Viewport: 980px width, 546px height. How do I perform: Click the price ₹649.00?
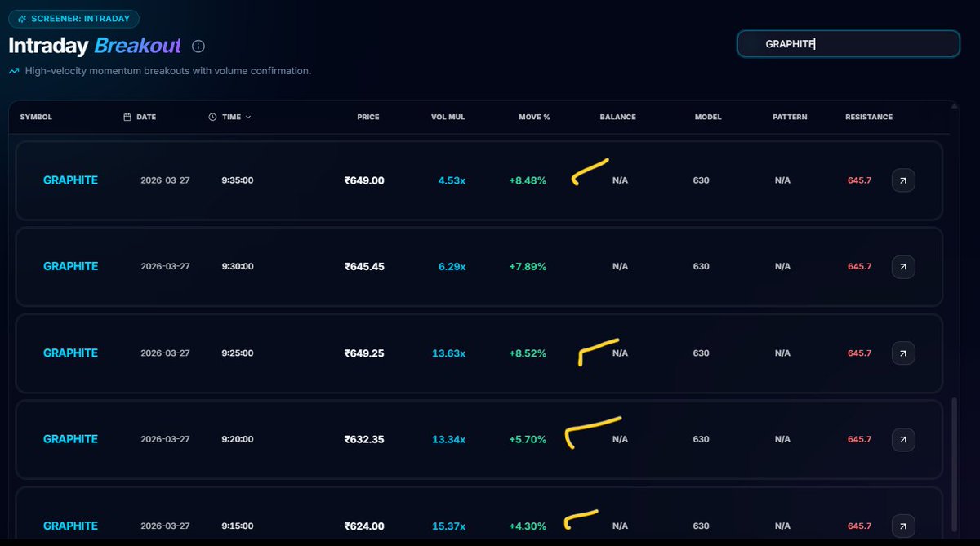click(x=364, y=180)
